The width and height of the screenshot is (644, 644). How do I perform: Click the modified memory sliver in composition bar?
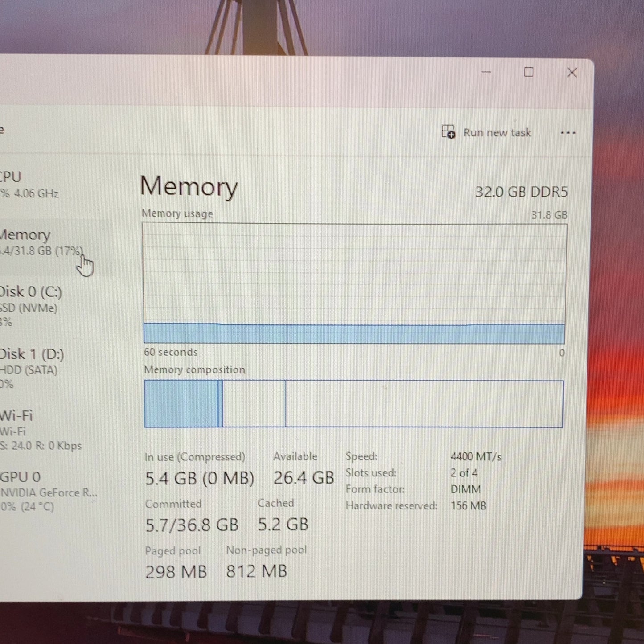point(221,404)
